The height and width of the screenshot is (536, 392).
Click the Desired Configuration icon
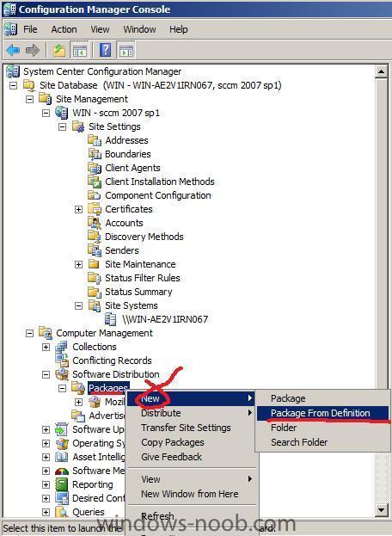(62, 498)
